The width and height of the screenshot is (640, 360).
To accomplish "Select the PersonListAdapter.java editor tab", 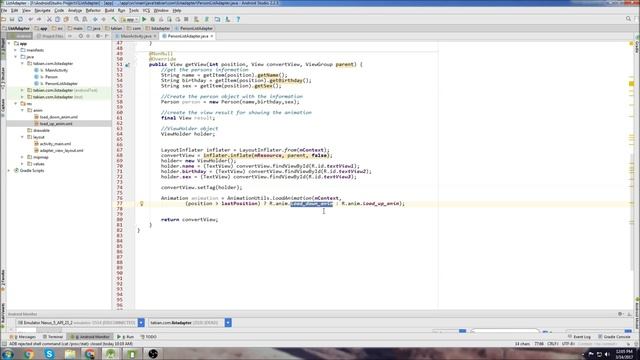I will click(188, 36).
